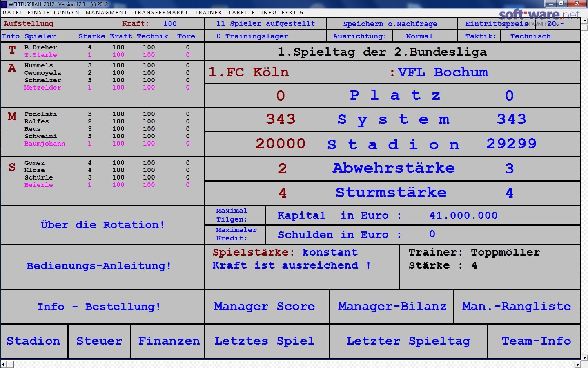
Task: Open the TRANSFERMARKT menu
Action: (x=161, y=13)
